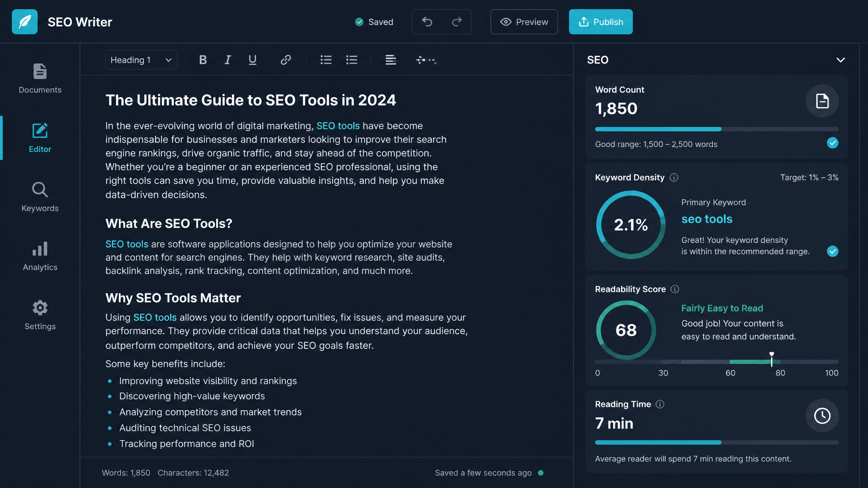This screenshot has height=488, width=868.
Task: Show info about Readability Score
Action: pyautogui.click(x=675, y=289)
